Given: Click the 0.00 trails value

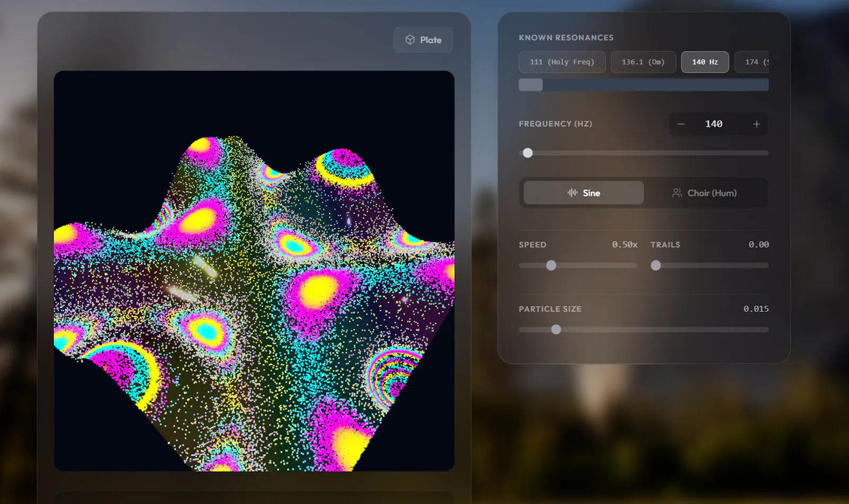Looking at the screenshot, I should (x=759, y=245).
